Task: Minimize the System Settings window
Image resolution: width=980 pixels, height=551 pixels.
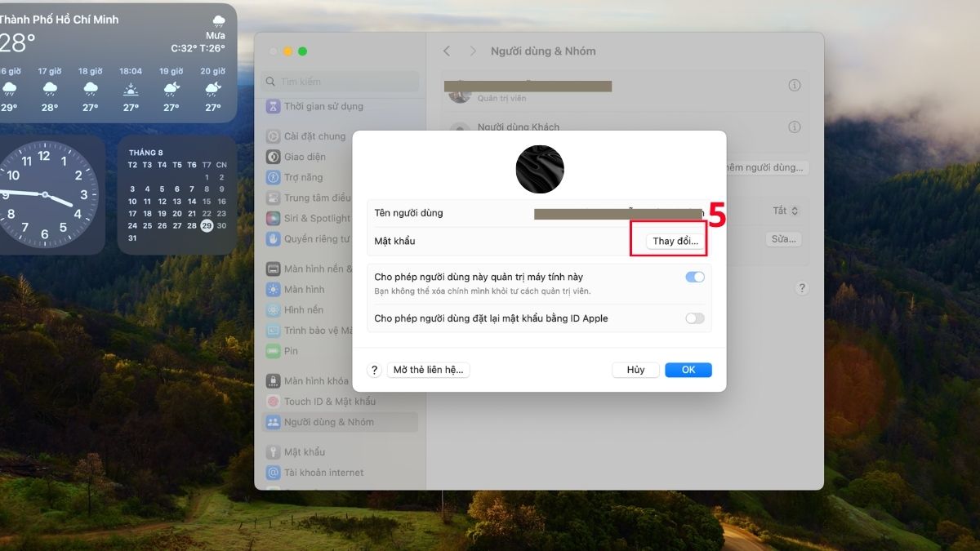Action: point(287,51)
